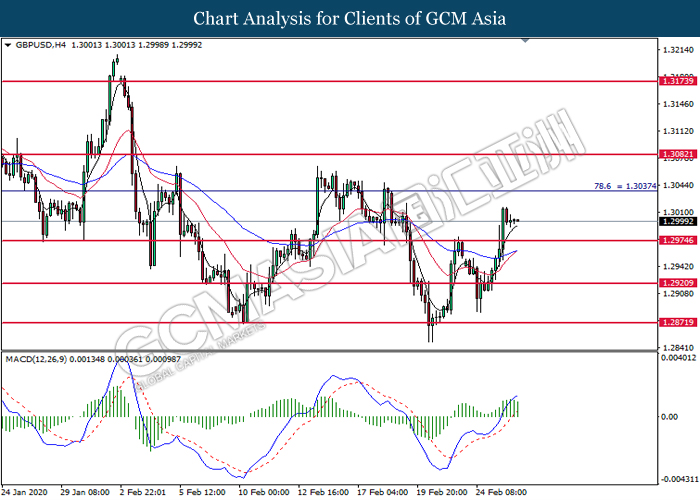700x500 pixels.
Task: Click the MACD(12,26,9) indicator label
Action: tap(36, 359)
